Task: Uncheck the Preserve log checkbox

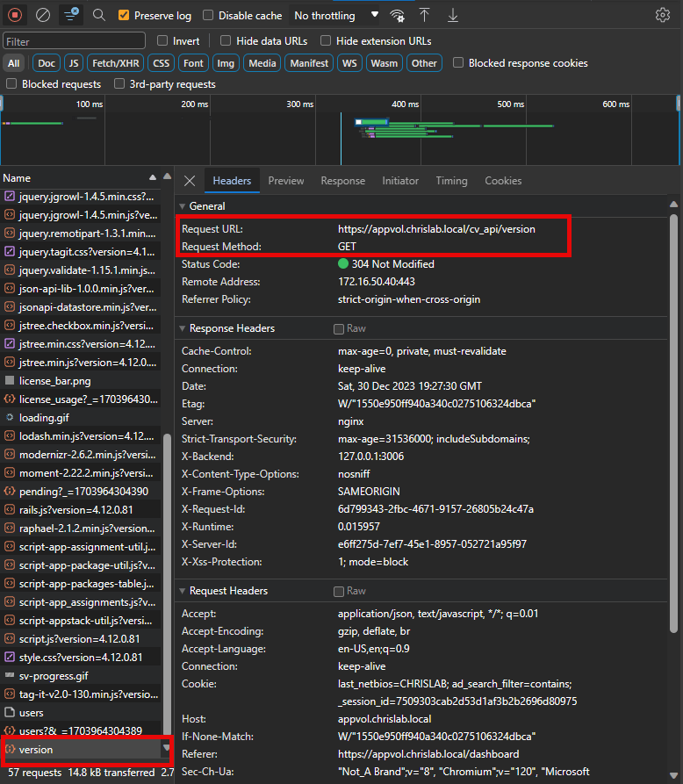Action: [124, 16]
